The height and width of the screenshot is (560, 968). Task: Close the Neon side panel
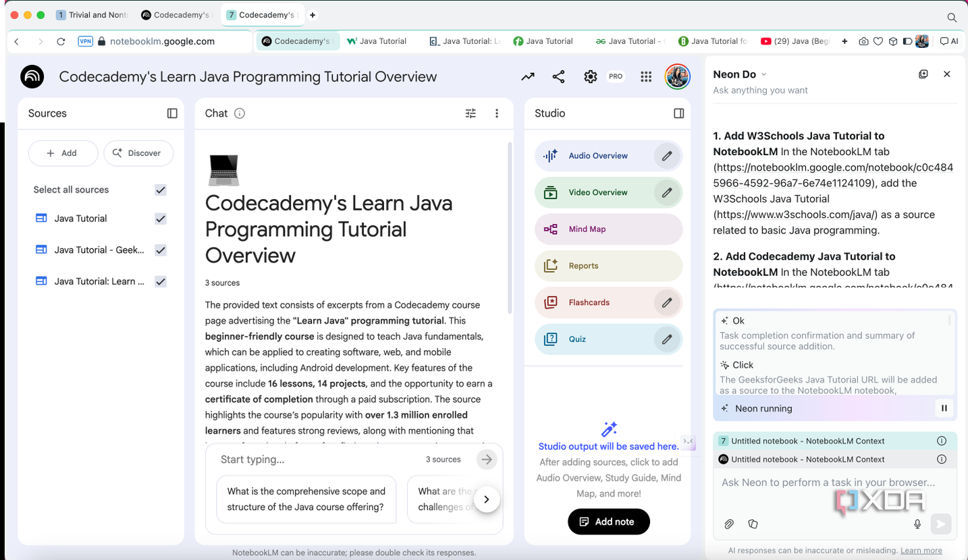[947, 74]
